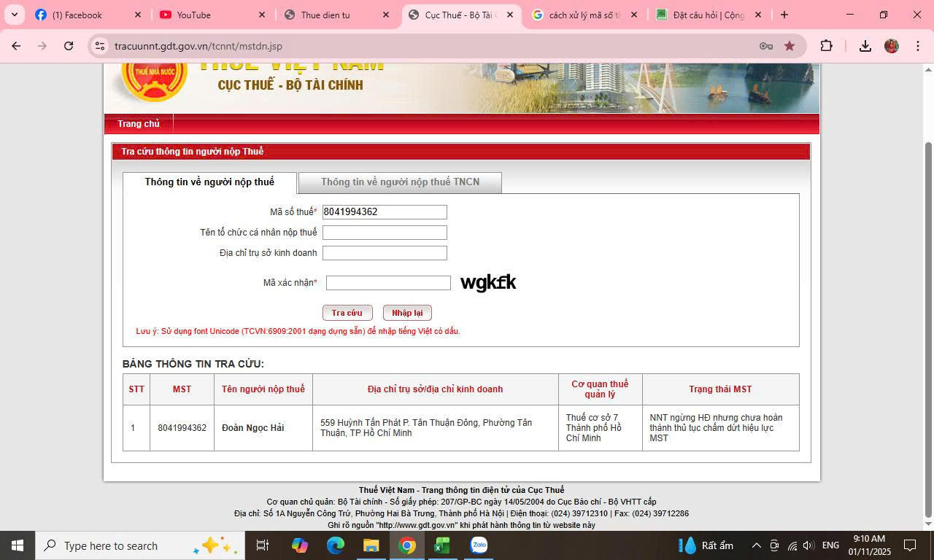The image size is (934, 560).
Task: Open Zalo from the taskbar
Action: click(x=479, y=545)
